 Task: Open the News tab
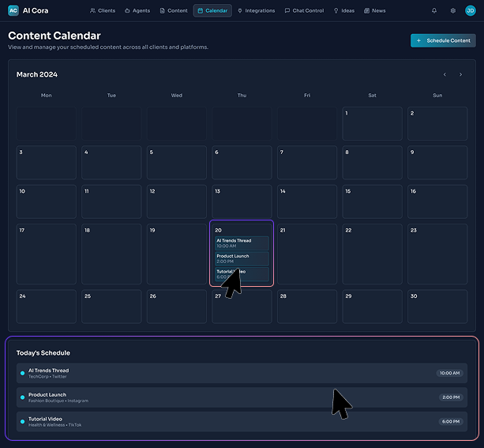375,10
